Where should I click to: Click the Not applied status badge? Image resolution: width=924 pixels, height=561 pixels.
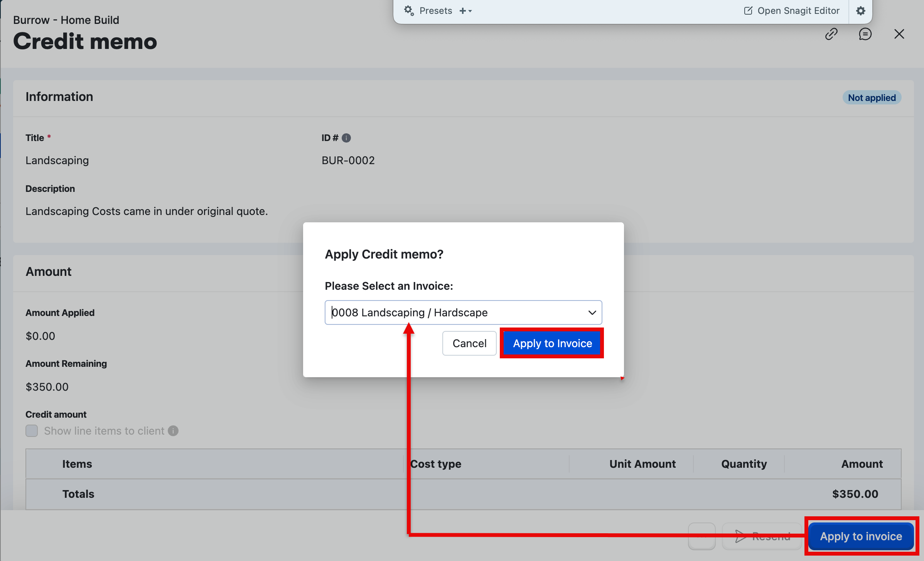point(872,98)
